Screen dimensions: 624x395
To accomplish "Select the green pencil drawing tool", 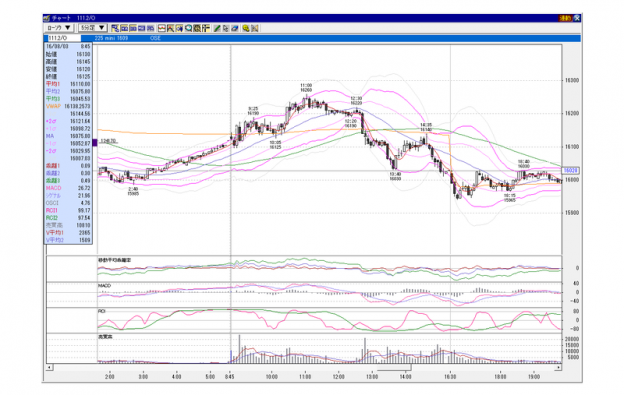I will (217, 28).
